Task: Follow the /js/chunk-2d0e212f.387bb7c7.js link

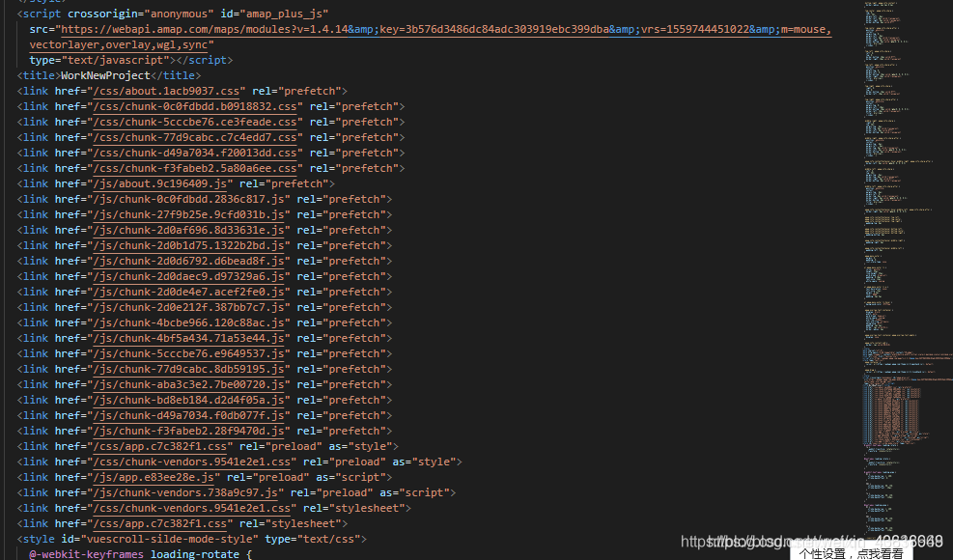Action: [187, 307]
